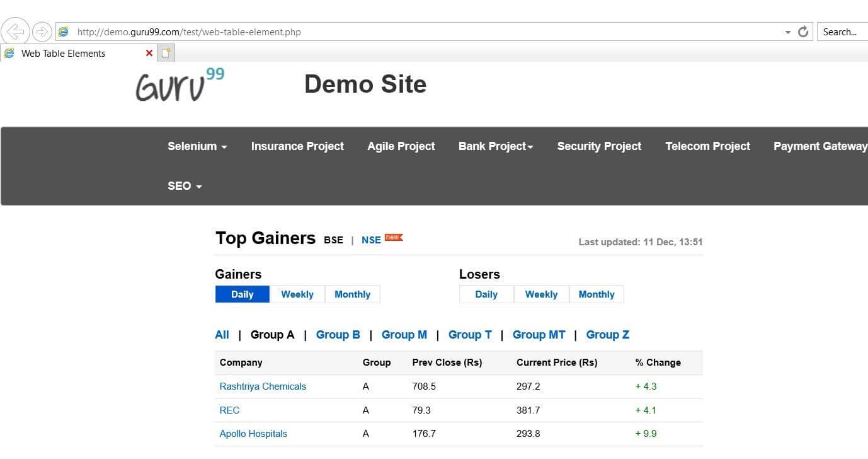Click the browser forward arrow button
The height and width of the screenshot is (459, 868).
42,32
